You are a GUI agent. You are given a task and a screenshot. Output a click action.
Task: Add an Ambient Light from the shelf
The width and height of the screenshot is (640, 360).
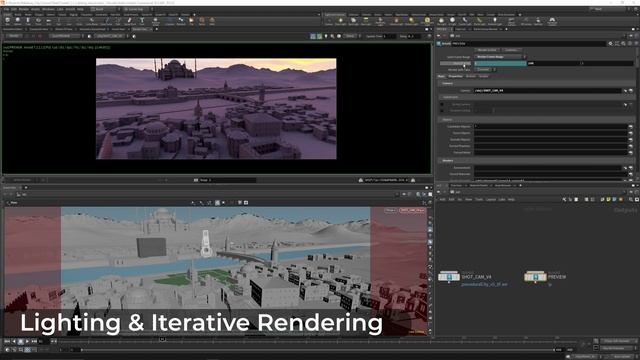[x=495, y=21]
